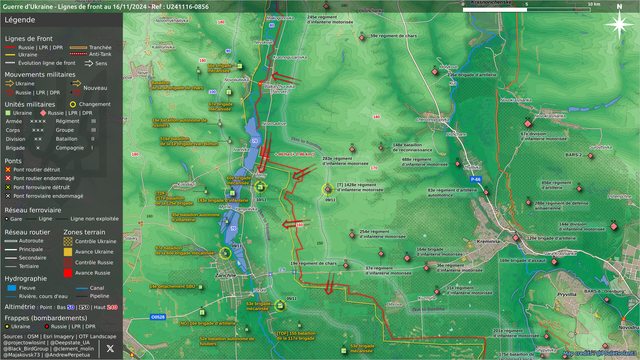640x360 pixels.
Task: Click the 1428e régiment circled unit marker
Action: tap(328, 189)
